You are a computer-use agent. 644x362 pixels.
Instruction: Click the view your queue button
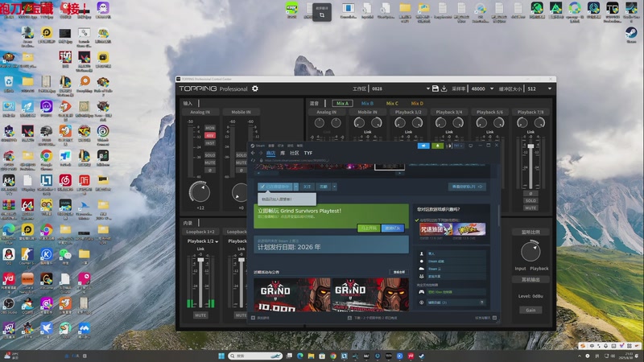click(x=467, y=187)
